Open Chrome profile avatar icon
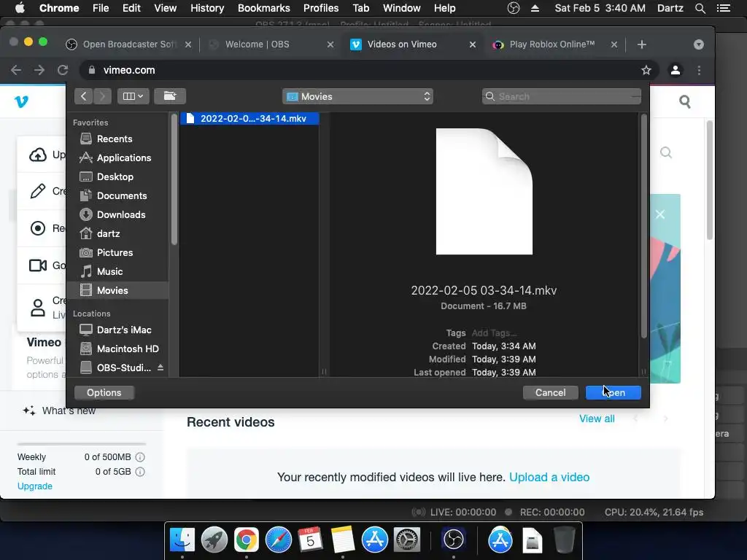Screen dimensions: 747x560 [x=676, y=70]
